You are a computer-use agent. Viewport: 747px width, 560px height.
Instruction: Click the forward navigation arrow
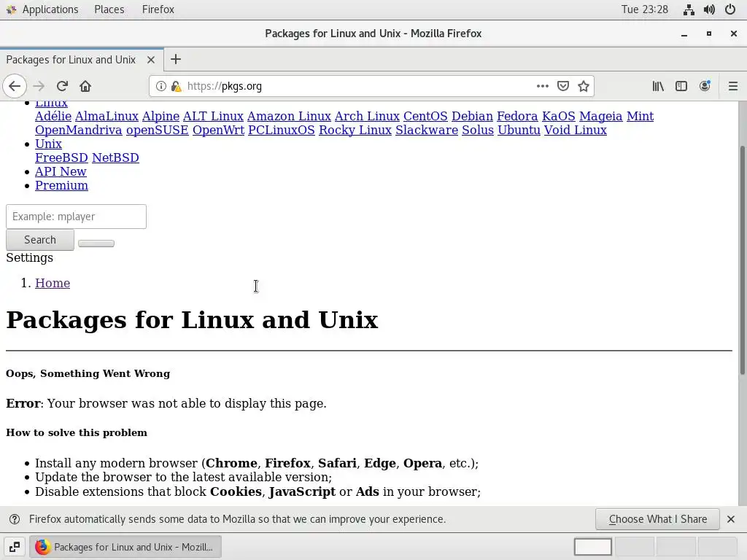(x=39, y=86)
